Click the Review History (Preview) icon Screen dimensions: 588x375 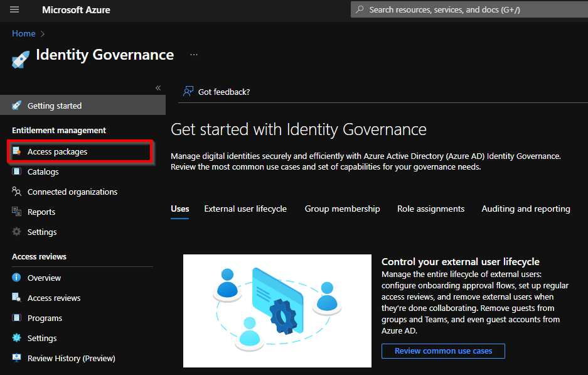click(x=17, y=358)
